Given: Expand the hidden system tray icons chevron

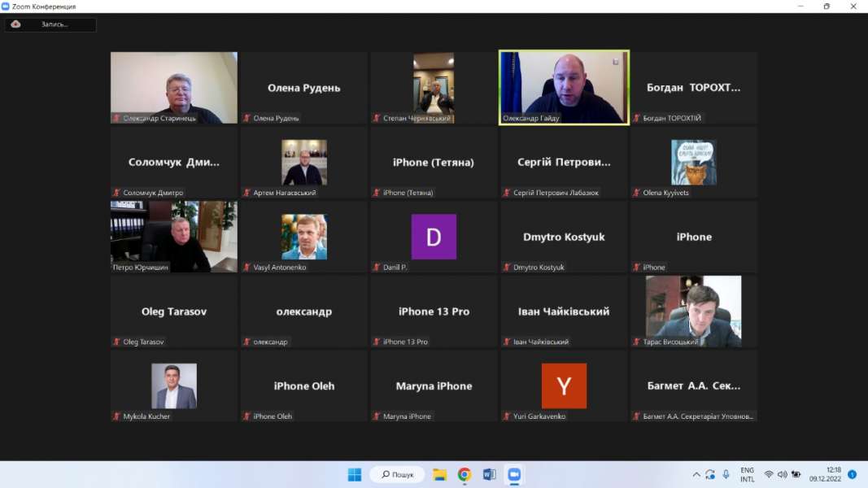Looking at the screenshot, I should tap(696, 474).
